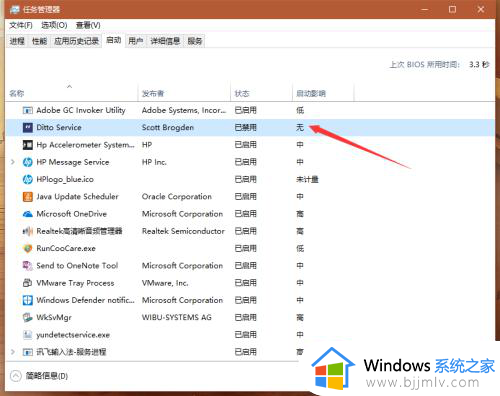Screen dimensions: 500x396
Task: Click the HPlogo_blue.ico icon
Action: pos(27,180)
